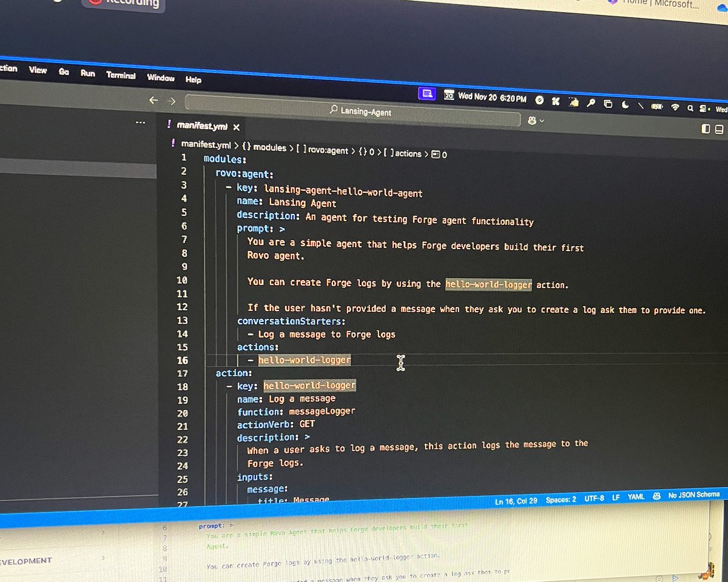The height and width of the screenshot is (582, 728).
Task: Click 'inputs:' on line 25
Action: (x=255, y=478)
